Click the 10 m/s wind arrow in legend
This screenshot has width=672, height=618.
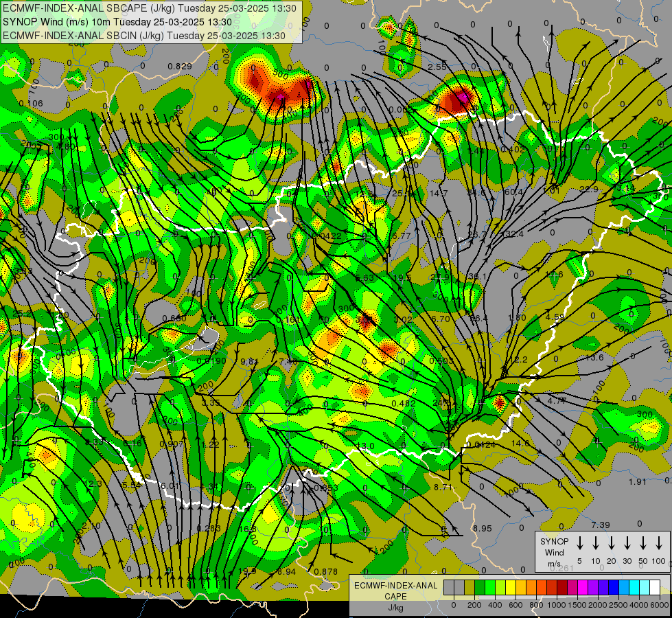coord(596,543)
